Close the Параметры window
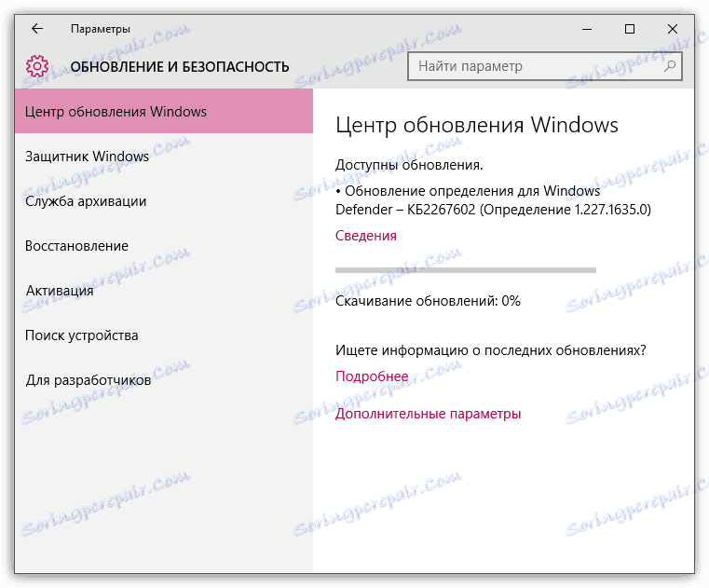 [x=673, y=30]
